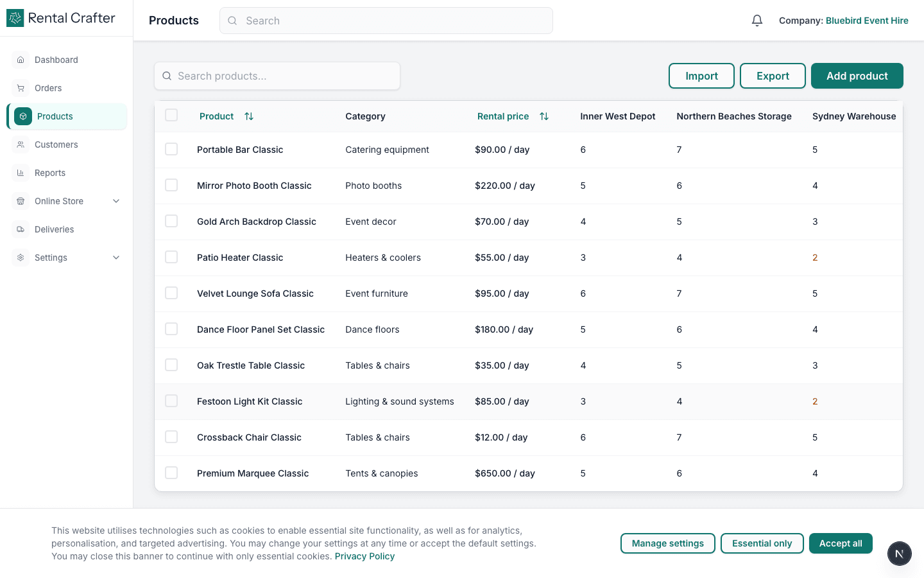Click $650.00 / day price cell
The height and width of the screenshot is (578, 924).
coord(505,473)
